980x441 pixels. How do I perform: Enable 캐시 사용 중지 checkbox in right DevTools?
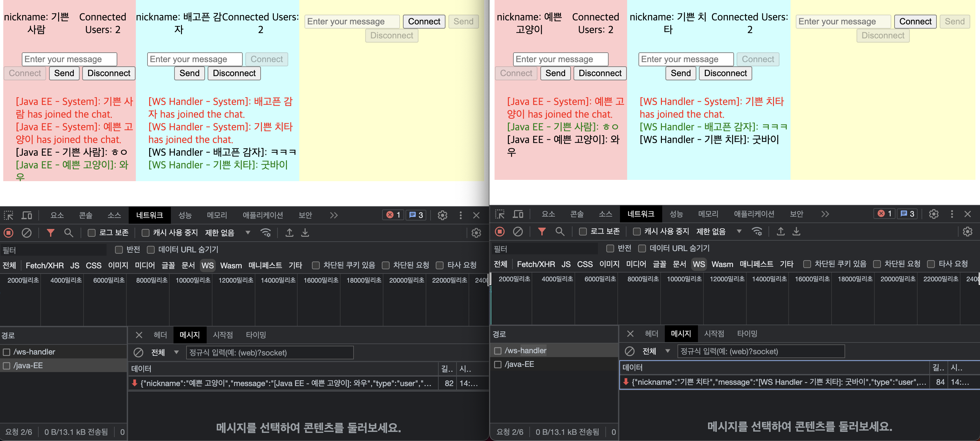[x=637, y=232]
